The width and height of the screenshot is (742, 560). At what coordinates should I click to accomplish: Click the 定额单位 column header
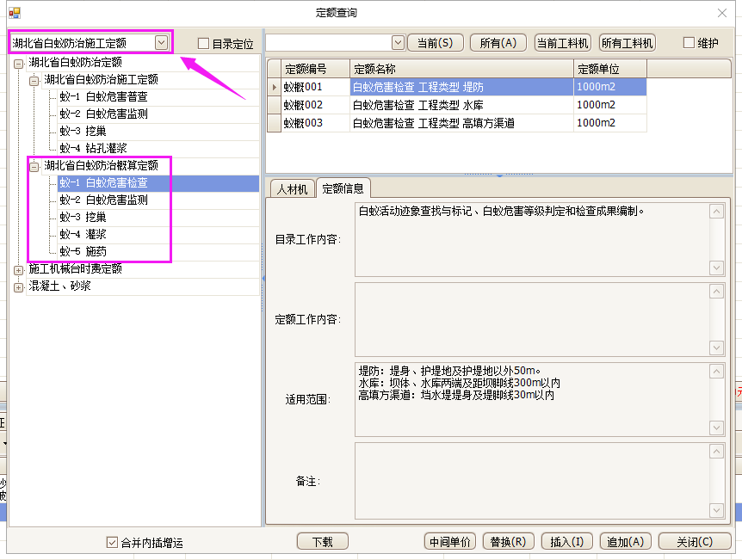pyautogui.click(x=609, y=69)
